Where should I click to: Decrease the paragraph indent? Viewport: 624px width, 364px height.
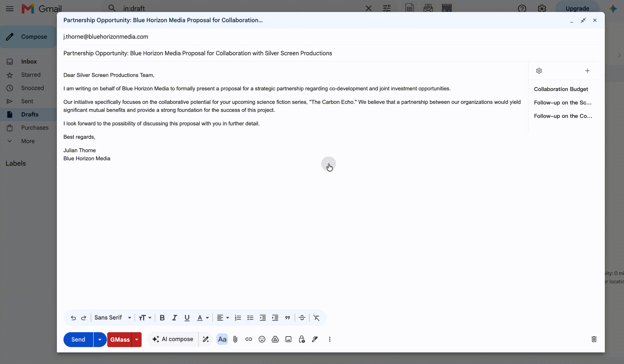263,318
